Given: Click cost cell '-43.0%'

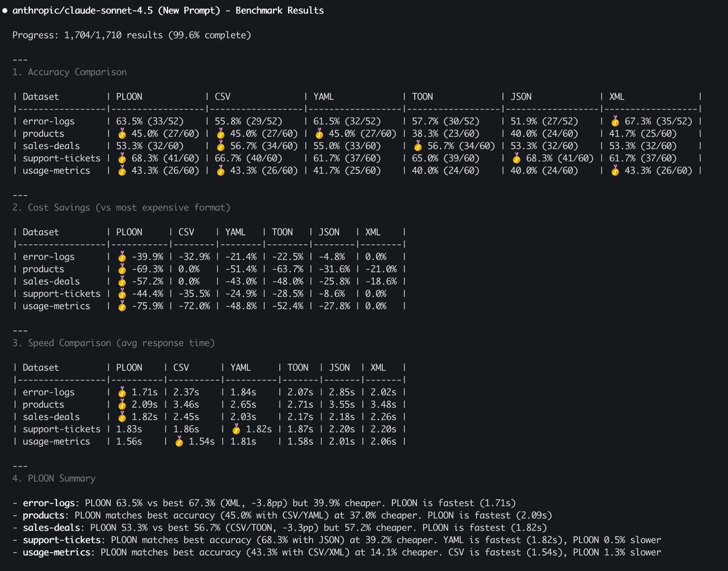Looking at the screenshot, I should coord(241,281).
